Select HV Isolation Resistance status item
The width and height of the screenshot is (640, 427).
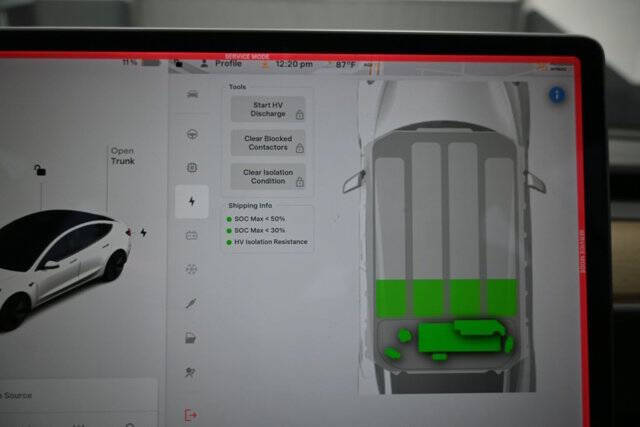(267, 242)
